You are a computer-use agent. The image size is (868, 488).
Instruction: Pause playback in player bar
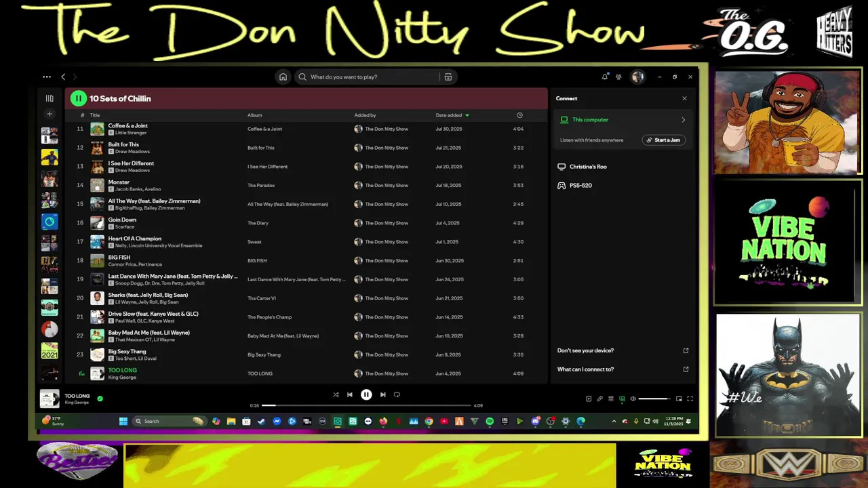(x=366, y=394)
